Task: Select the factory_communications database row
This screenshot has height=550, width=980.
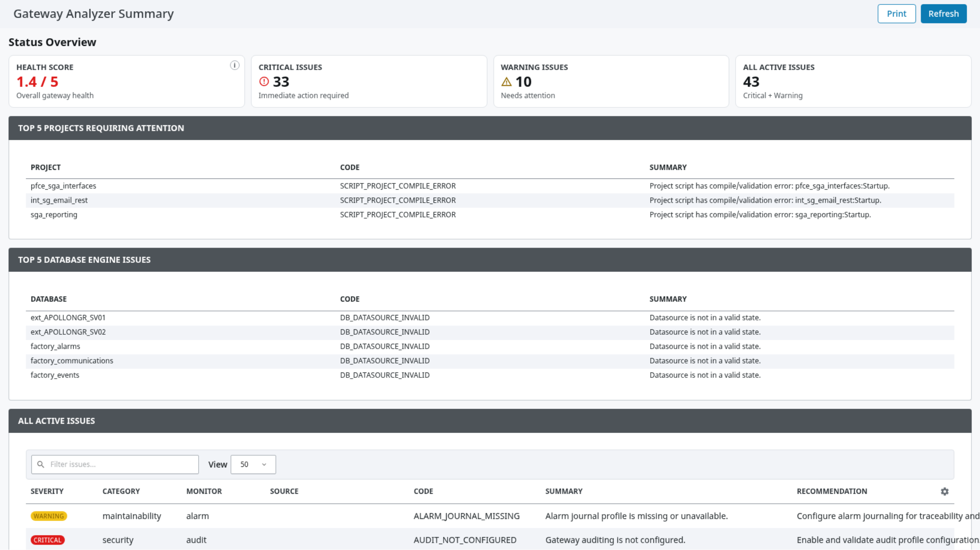Action: pos(490,361)
